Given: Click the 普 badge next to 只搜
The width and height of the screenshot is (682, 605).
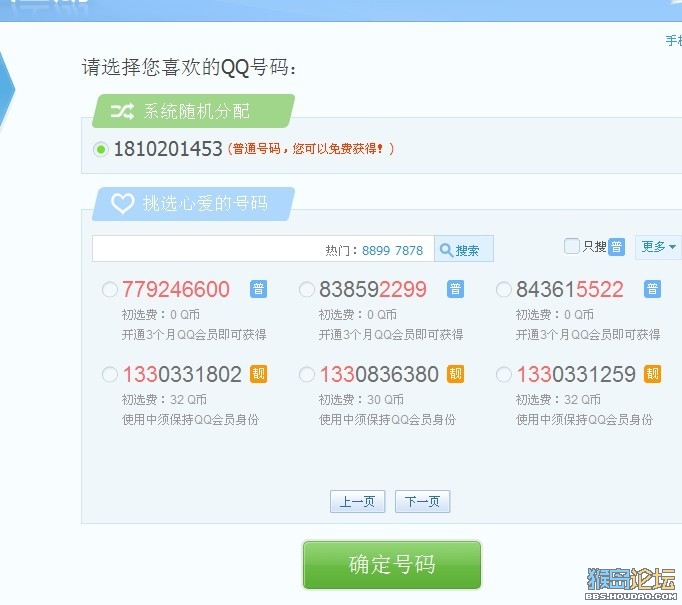Looking at the screenshot, I should point(616,247).
